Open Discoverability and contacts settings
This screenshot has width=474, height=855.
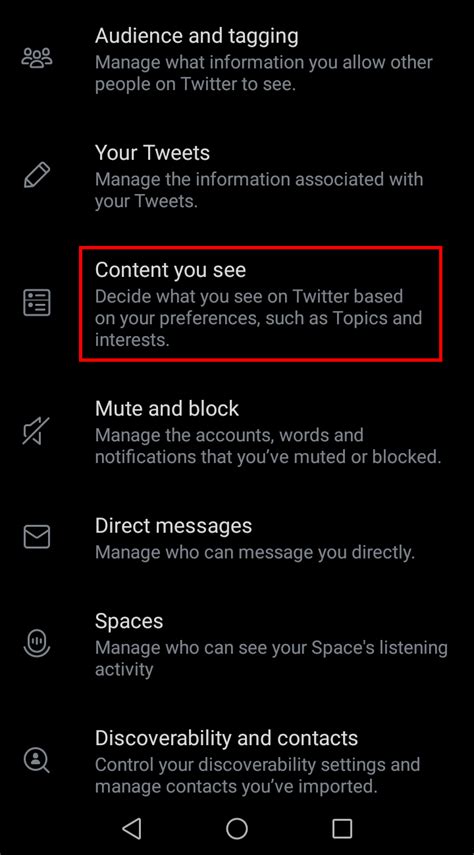(x=237, y=760)
